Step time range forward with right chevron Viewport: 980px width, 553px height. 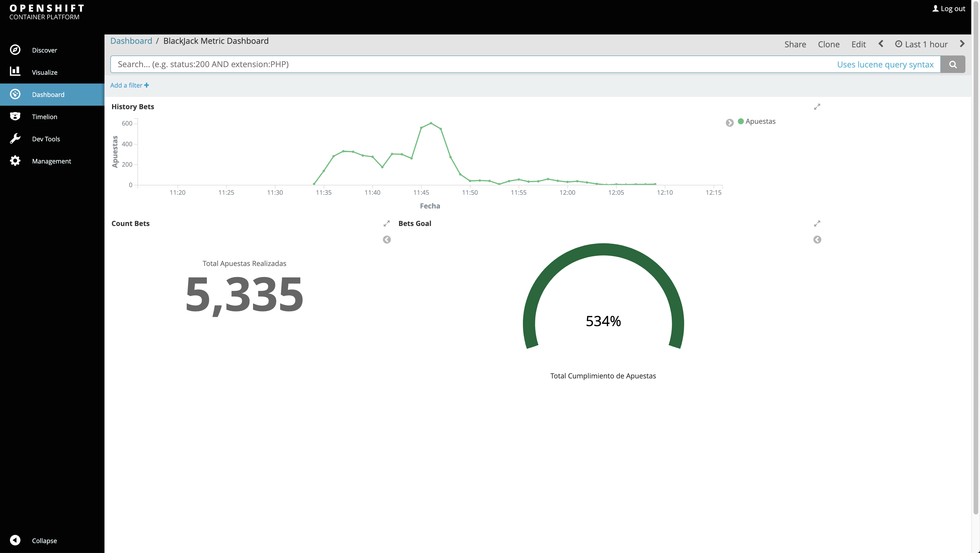pyautogui.click(x=962, y=44)
